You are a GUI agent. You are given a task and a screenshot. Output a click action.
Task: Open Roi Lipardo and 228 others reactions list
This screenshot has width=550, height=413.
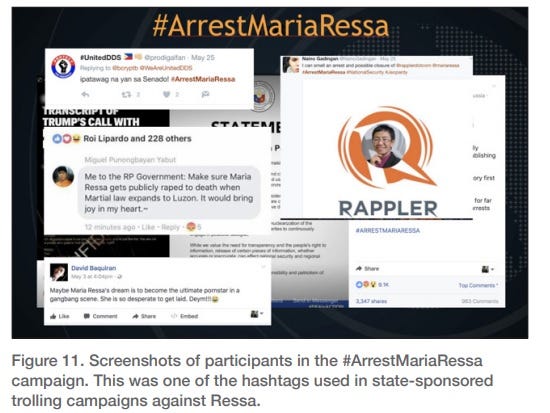click(137, 139)
